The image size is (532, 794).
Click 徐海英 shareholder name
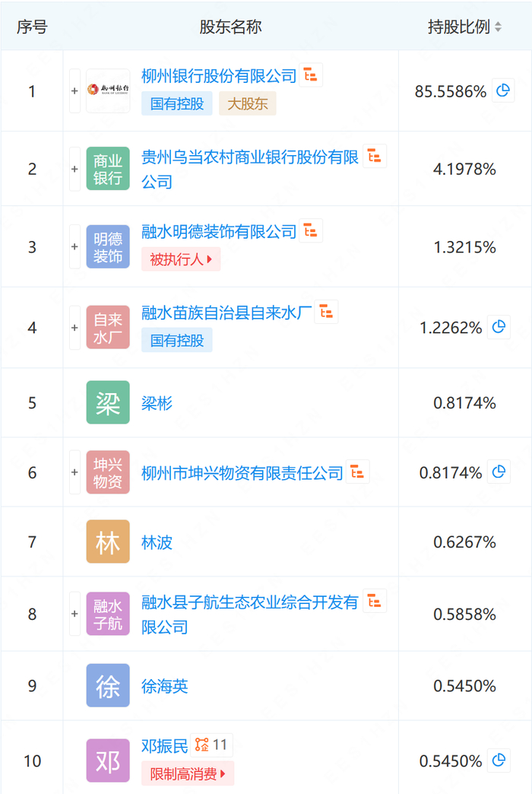(x=164, y=686)
